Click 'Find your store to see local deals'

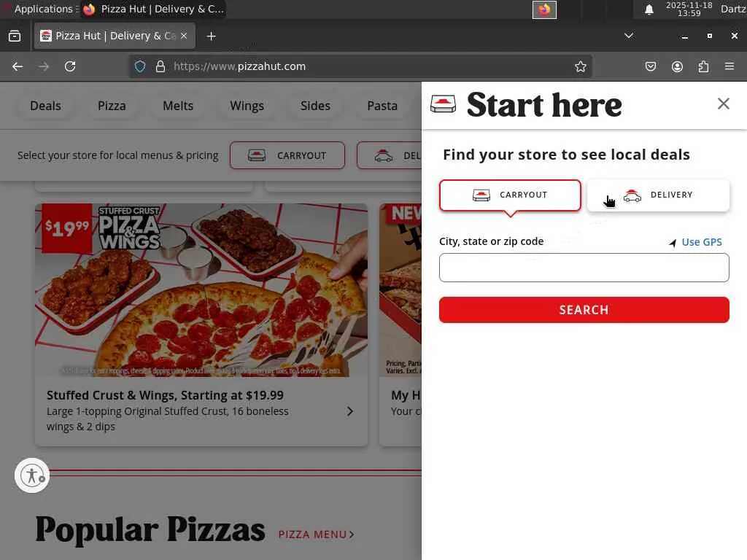tap(566, 155)
